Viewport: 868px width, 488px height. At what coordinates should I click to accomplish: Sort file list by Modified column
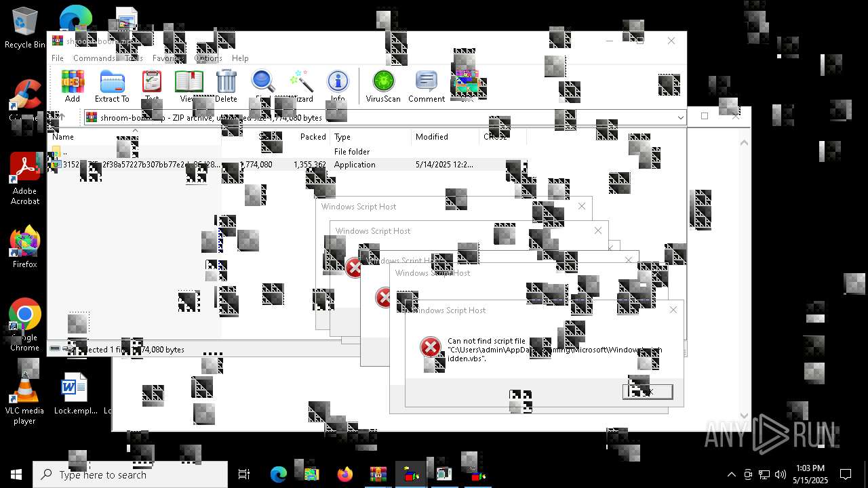coord(446,137)
